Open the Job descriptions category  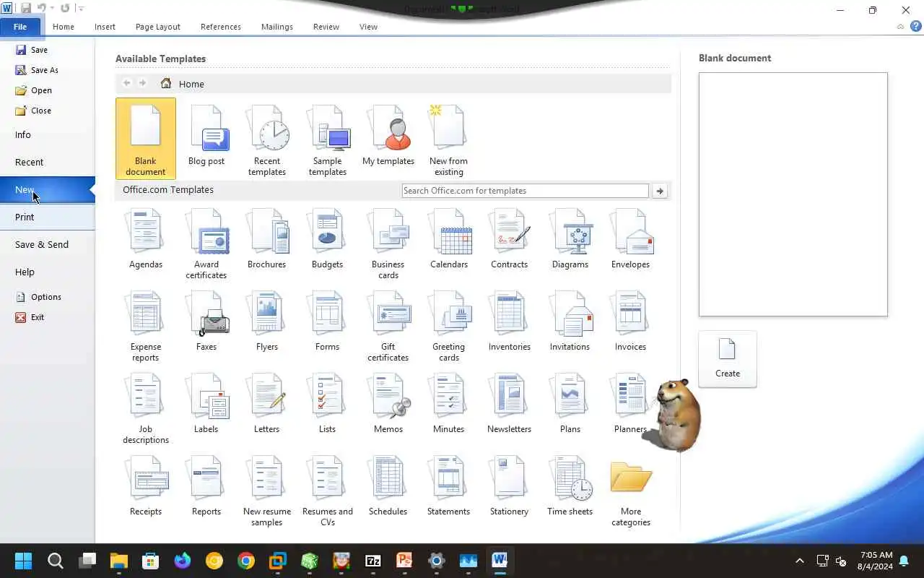[x=146, y=409]
